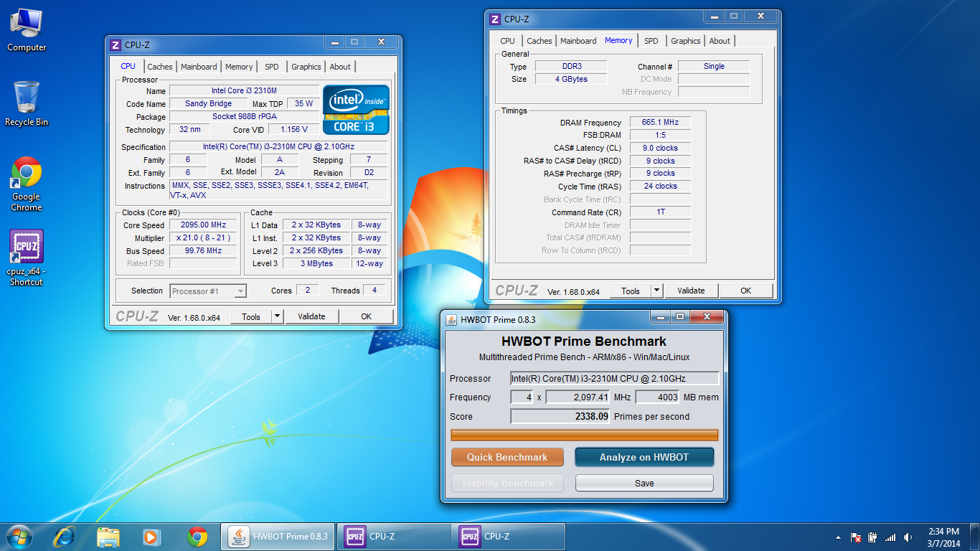Click Validate in left CPU-Z window
This screenshot has width=980, height=551.
(x=311, y=316)
